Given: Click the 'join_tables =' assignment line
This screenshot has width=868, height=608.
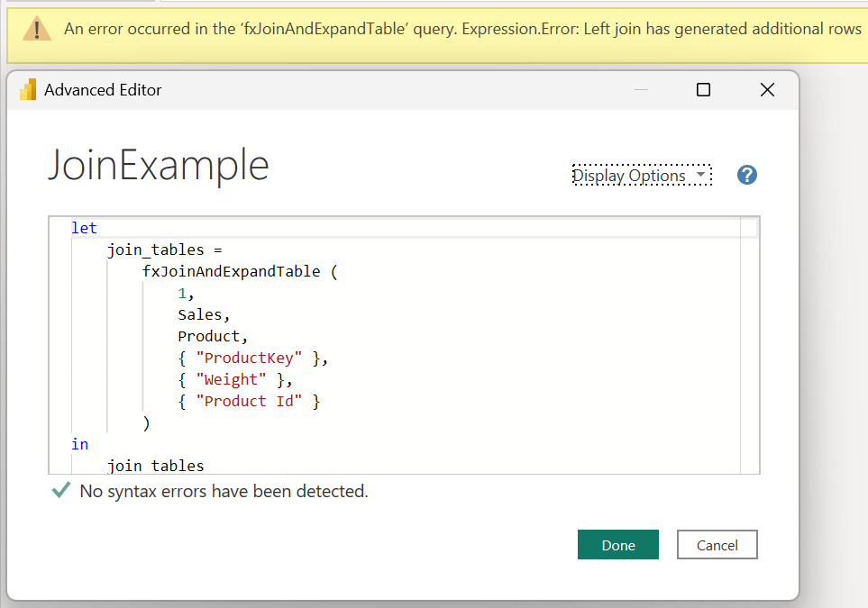Looking at the screenshot, I should [x=164, y=250].
